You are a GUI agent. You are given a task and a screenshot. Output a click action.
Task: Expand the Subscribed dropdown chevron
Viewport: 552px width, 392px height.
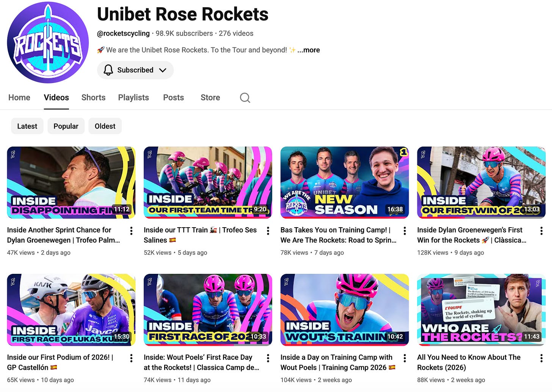pyautogui.click(x=163, y=70)
